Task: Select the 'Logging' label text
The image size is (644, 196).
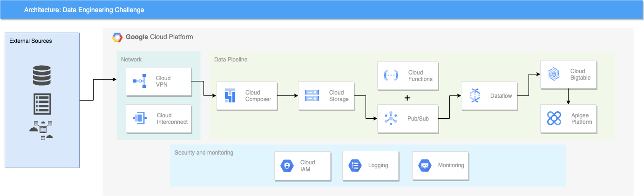Action: coord(378,165)
